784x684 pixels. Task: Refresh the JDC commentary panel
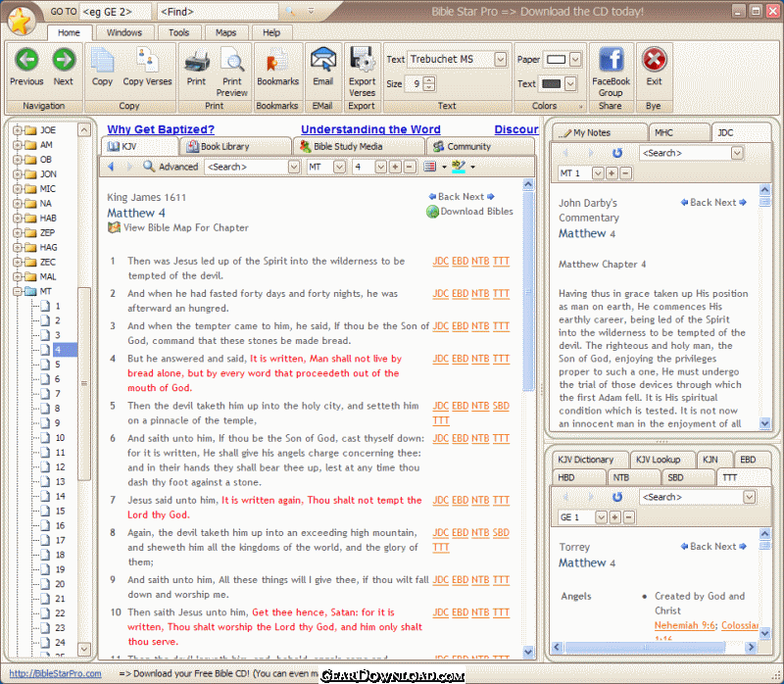click(617, 153)
